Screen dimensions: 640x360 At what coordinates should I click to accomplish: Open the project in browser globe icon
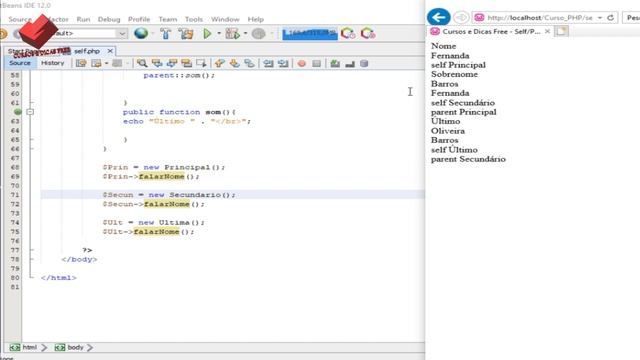tap(141, 33)
